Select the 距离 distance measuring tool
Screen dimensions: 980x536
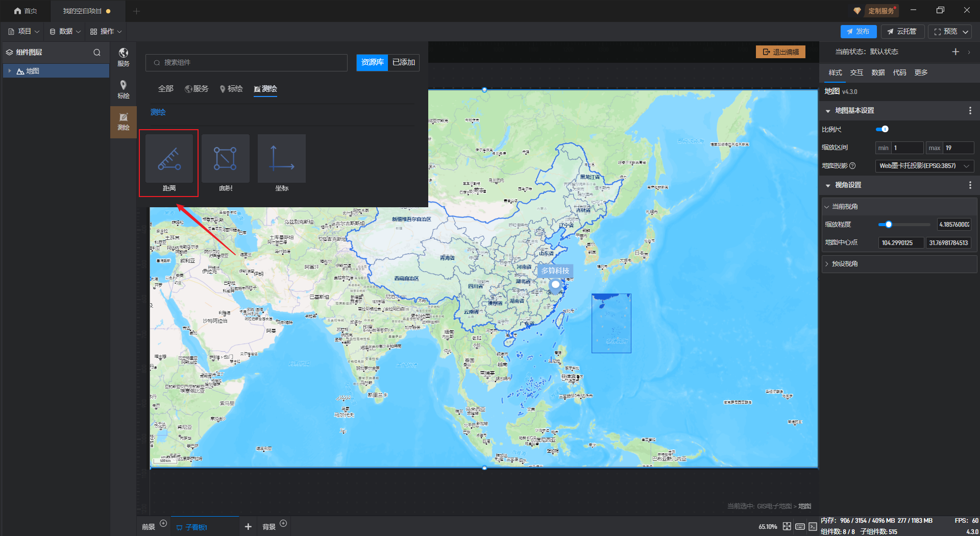(x=169, y=162)
